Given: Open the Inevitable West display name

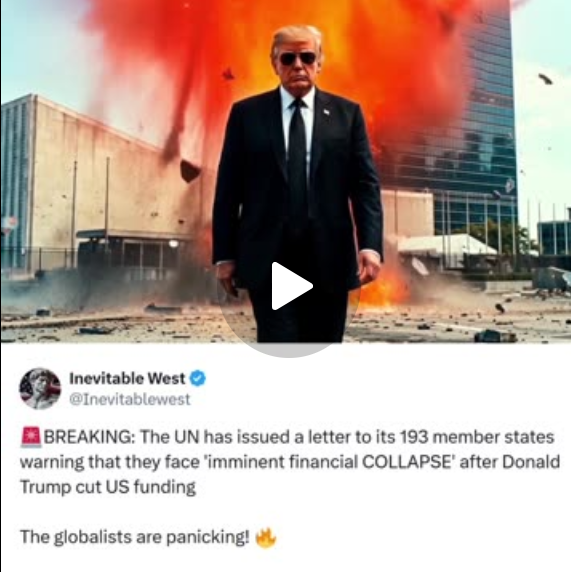Looking at the screenshot, I should coord(127,378).
